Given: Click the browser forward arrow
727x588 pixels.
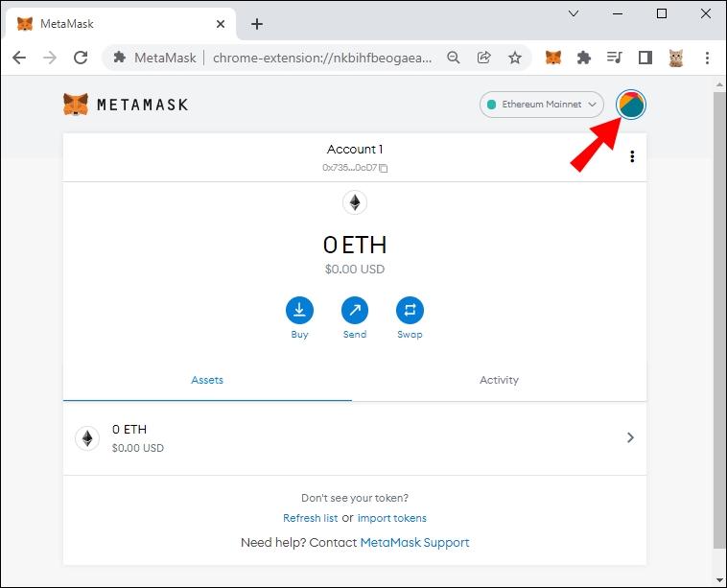Looking at the screenshot, I should click(50, 58).
